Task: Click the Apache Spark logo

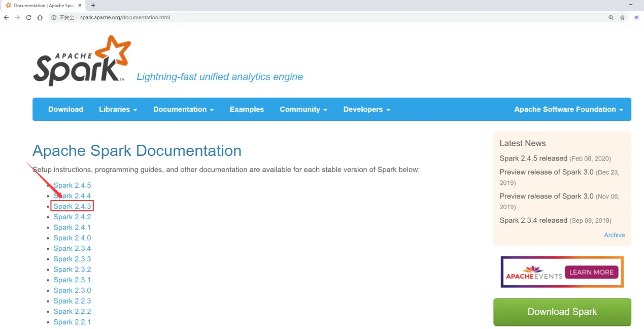Action: click(x=82, y=60)
